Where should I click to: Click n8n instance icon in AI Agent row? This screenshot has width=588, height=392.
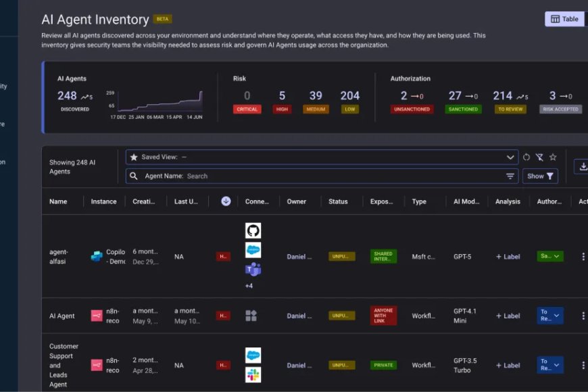pyautogui.click(x=97, y=316)
